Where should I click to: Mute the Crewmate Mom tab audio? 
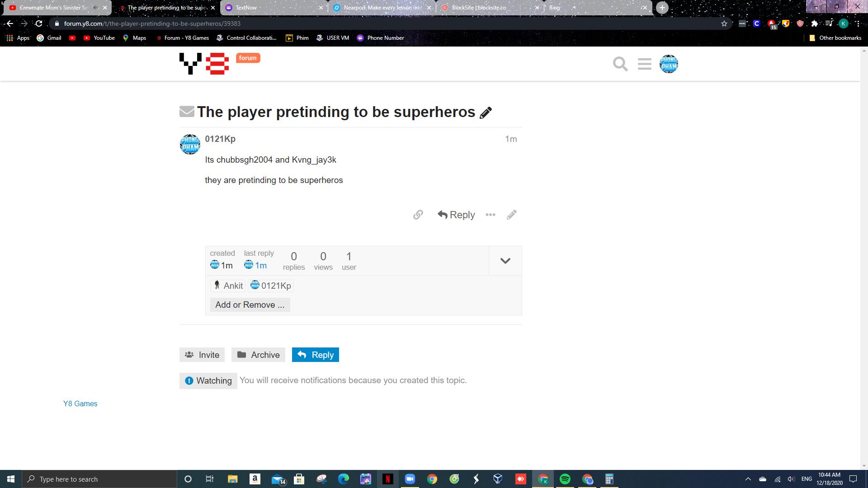point(95,8)
